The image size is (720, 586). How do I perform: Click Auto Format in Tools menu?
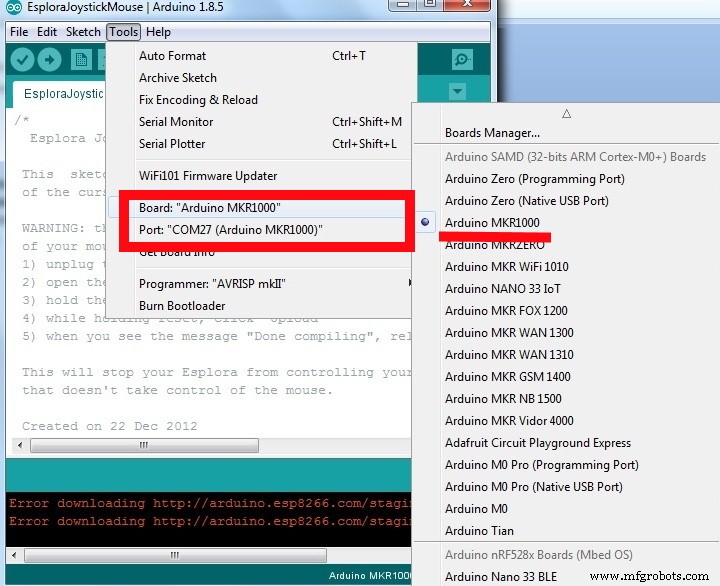[172, 56]
